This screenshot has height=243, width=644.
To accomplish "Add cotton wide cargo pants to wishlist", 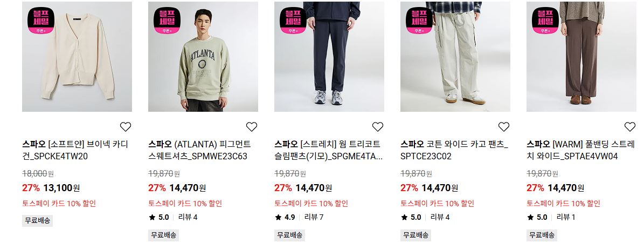I will point(503,126).
